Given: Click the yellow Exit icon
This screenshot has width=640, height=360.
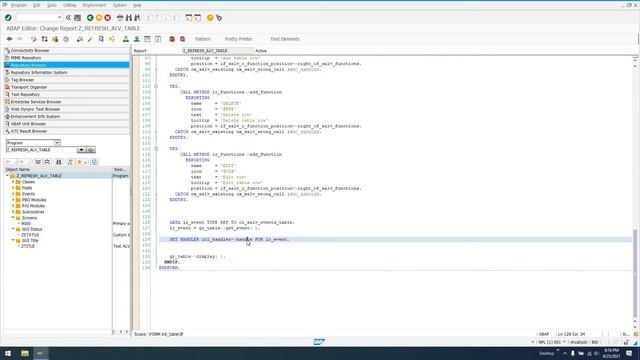Looking at the screenshot, I should [x=99, y=18].
